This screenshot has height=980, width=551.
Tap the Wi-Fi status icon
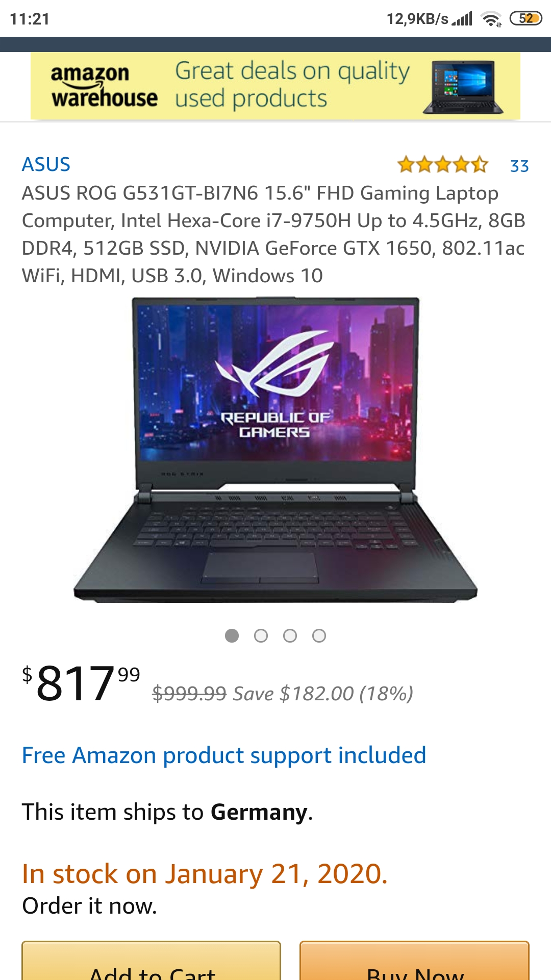point(492,19)
